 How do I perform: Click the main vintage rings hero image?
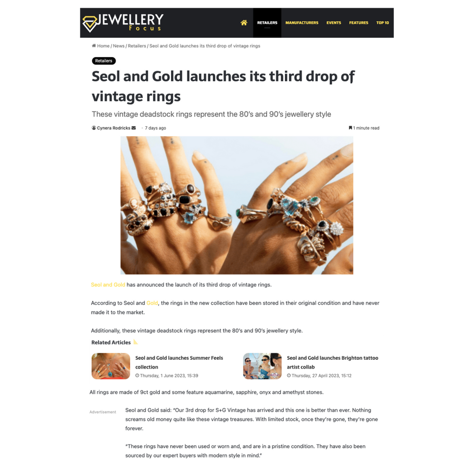(x=237, y=205)
